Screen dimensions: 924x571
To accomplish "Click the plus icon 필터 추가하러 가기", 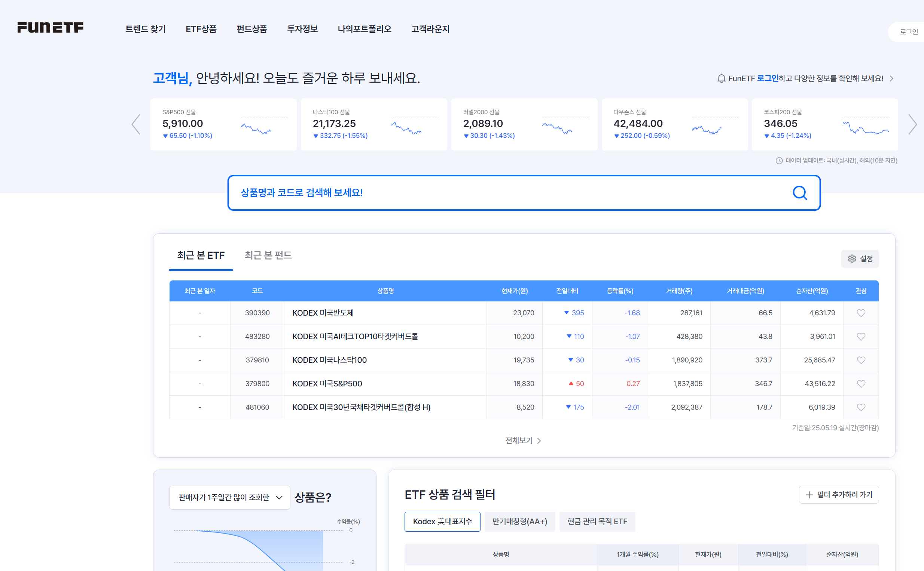I will tap(809, 495).
